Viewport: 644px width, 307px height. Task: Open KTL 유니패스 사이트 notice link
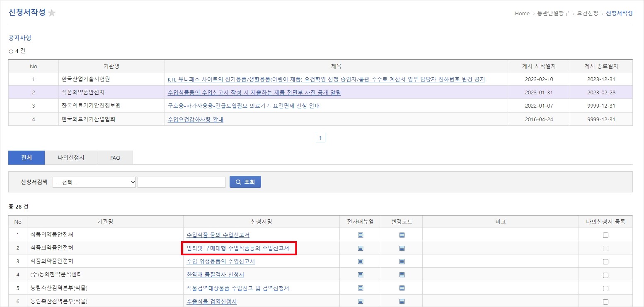[x=326, y=79]
